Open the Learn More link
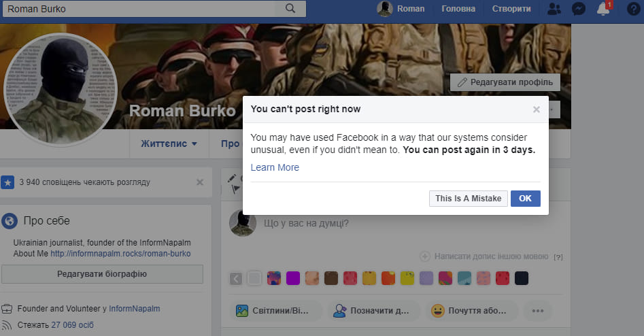 (x=275, y=167)
